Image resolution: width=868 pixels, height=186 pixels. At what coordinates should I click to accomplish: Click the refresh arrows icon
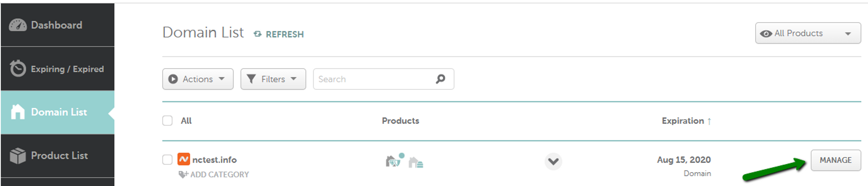click(x=258, y=34)
